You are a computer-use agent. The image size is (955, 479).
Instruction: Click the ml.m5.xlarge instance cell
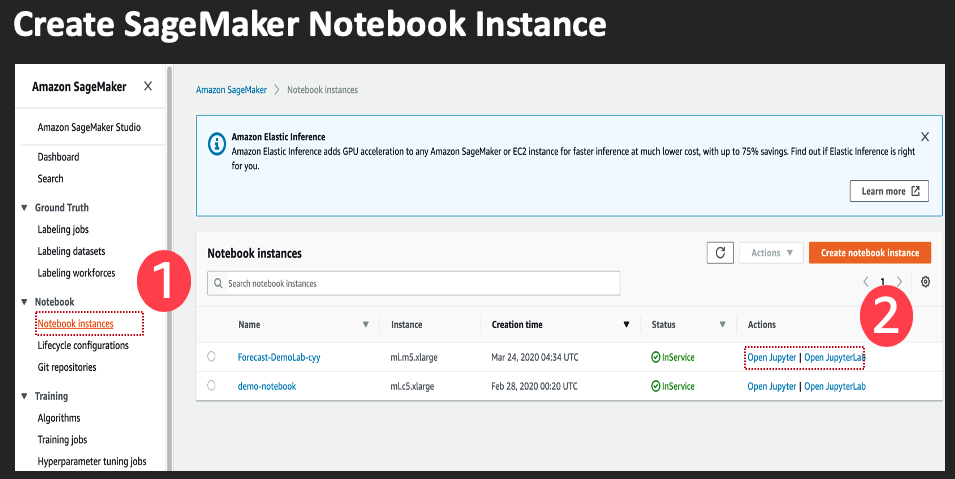[414, 358]
